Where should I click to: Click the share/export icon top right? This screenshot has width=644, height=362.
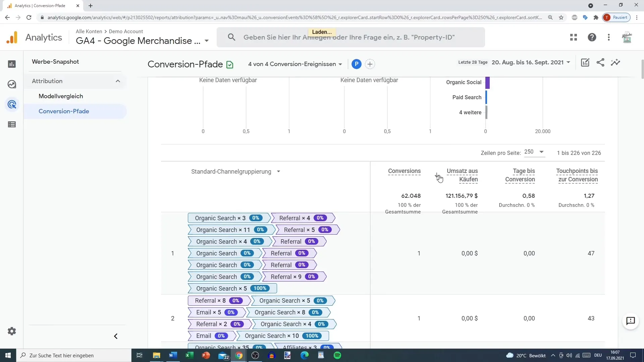[x=601, y=62]
